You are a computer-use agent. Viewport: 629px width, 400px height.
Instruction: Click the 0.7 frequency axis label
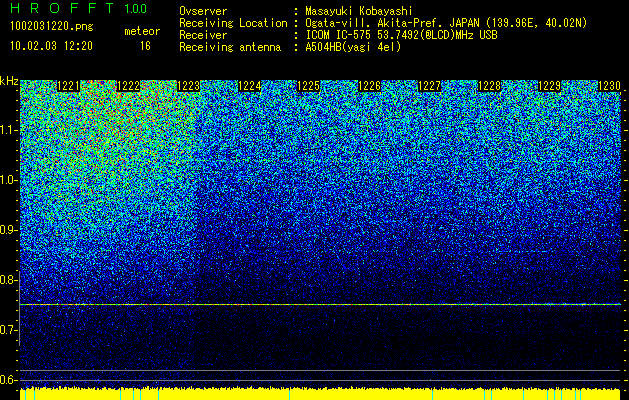pos(8,330)
